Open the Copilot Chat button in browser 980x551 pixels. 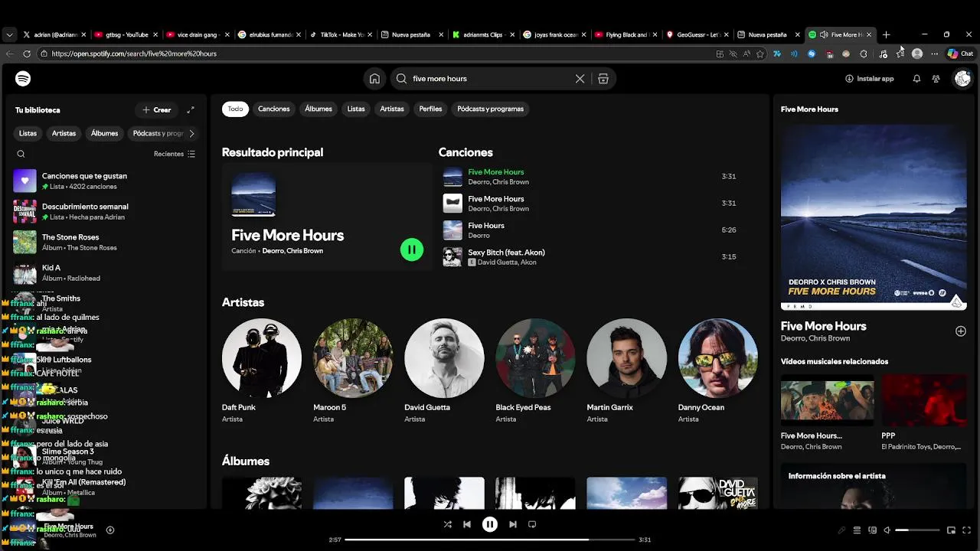coord(960,54)
